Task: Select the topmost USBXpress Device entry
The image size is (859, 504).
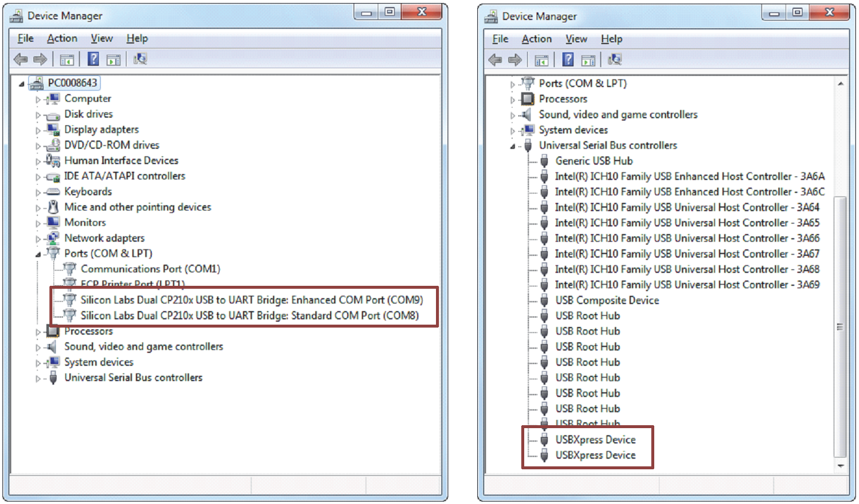Action: 595,440
